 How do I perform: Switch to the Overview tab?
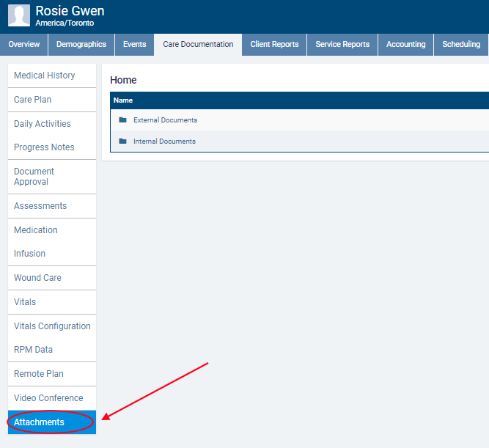(24, 45)
